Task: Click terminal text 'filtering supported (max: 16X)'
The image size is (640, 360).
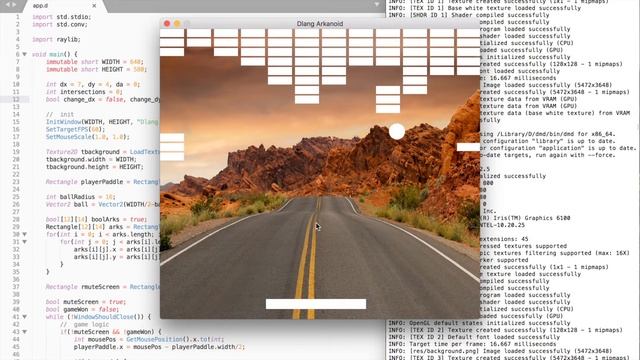Action: 578,253
